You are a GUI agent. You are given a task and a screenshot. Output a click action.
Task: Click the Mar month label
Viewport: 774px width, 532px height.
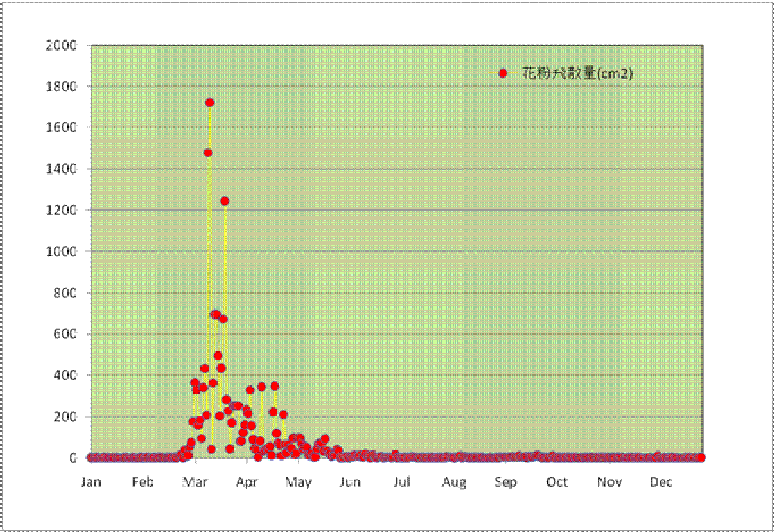point(195,481)
